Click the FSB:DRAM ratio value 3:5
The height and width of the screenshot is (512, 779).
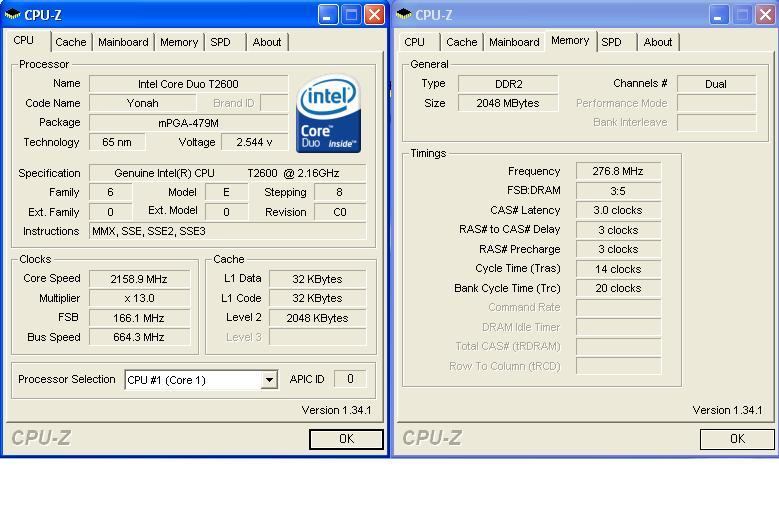(x=618, y=191)
